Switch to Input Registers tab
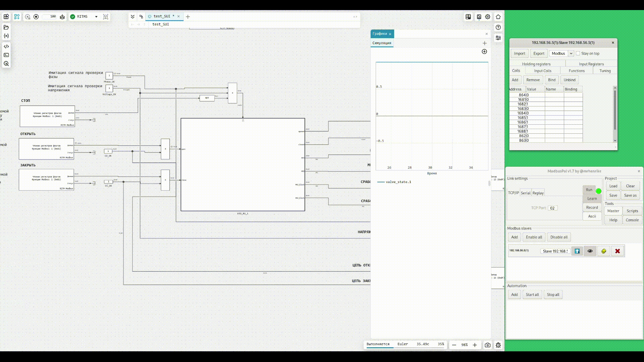644x362 pixels. 591,64
